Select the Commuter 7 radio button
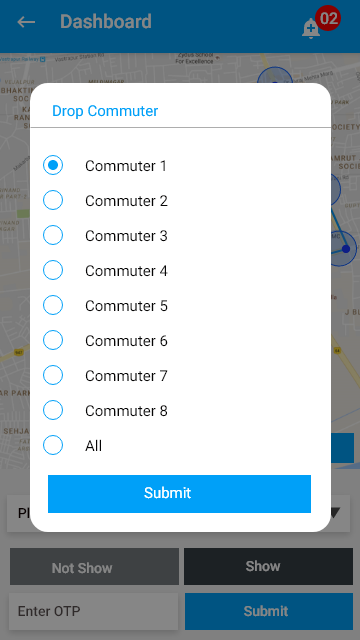Image resolution: width=360 pixels, height=640 pixels. point(53,376)
